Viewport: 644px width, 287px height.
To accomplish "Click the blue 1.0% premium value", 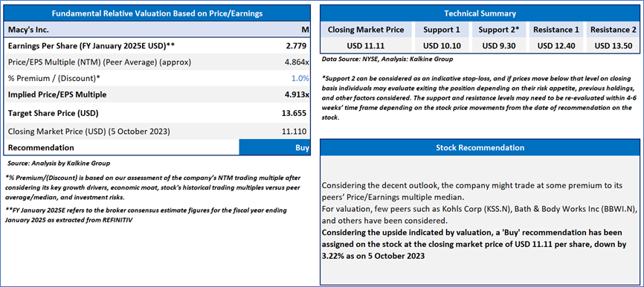I will click(300, 78).
